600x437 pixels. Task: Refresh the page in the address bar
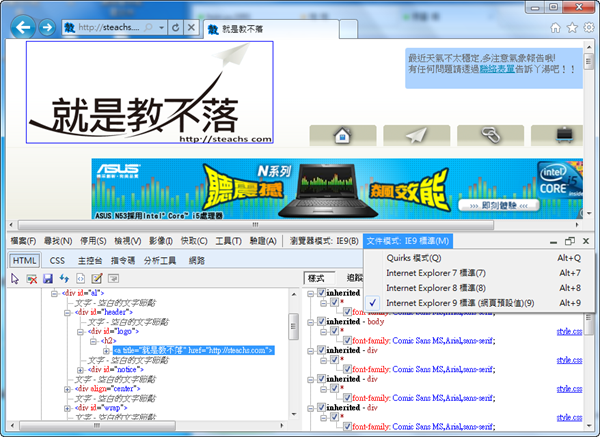pos(176,28)
